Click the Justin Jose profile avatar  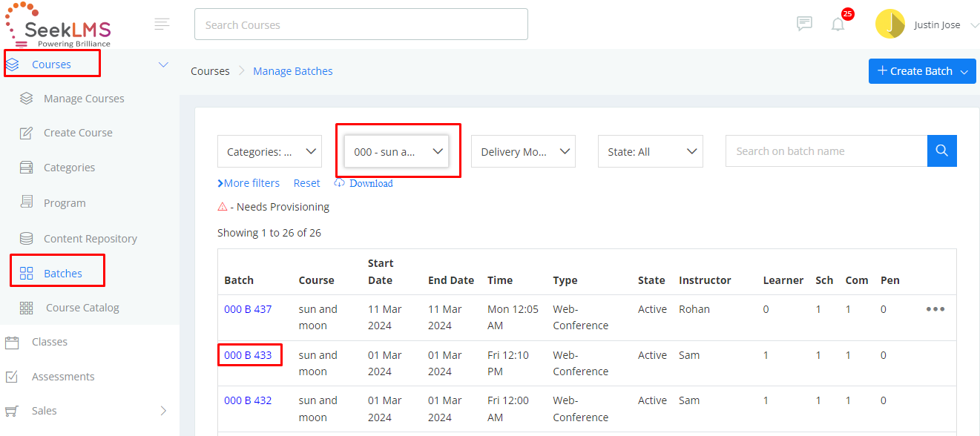point(890,24)
